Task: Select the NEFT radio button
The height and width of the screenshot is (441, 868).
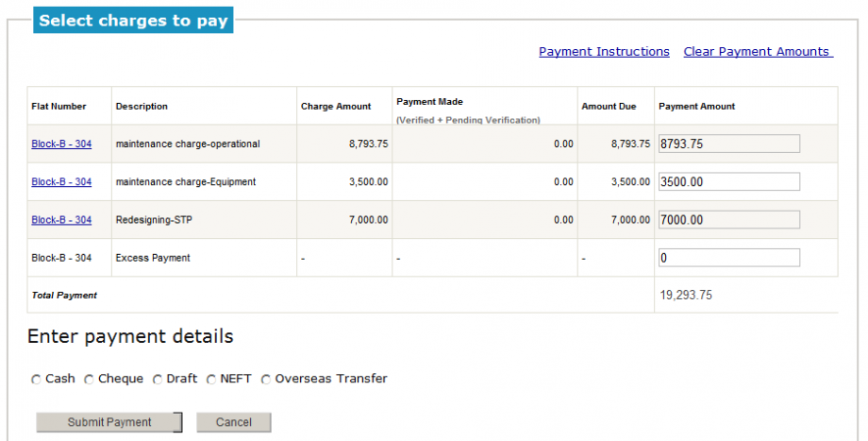Action: (x=211, y=380)
